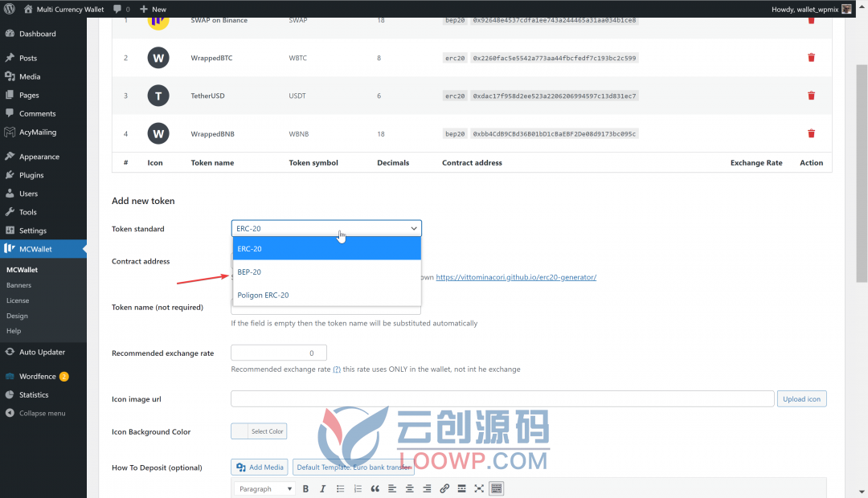Open help (?) for exchange rate
Viewport: 868px width, 498px height.
coord(337,369)
